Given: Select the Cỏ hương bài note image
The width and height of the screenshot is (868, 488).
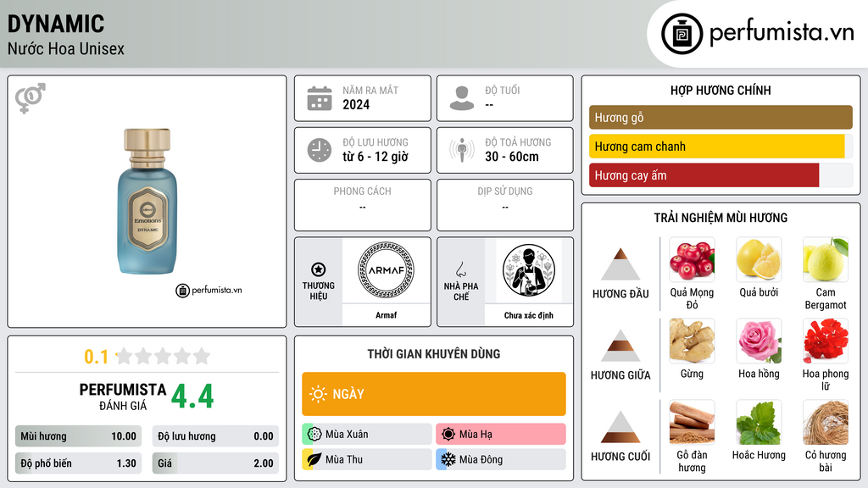Looking at the screenshot, I should click(826, 422).
